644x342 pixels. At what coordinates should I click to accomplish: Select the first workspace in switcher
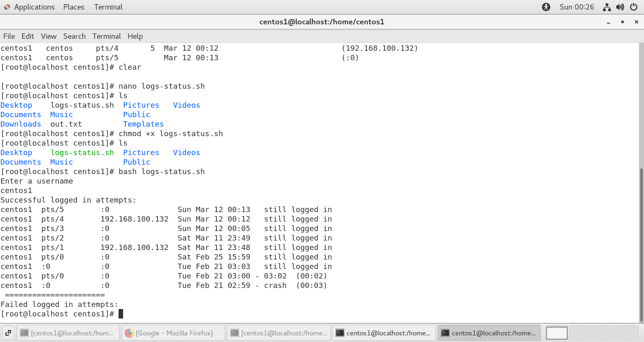point(557,333)
